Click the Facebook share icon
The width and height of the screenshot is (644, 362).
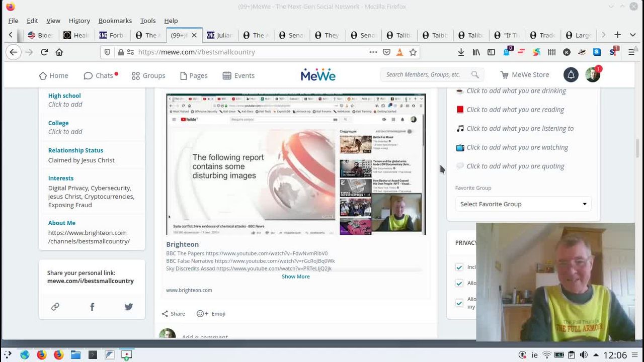point(92,307)
